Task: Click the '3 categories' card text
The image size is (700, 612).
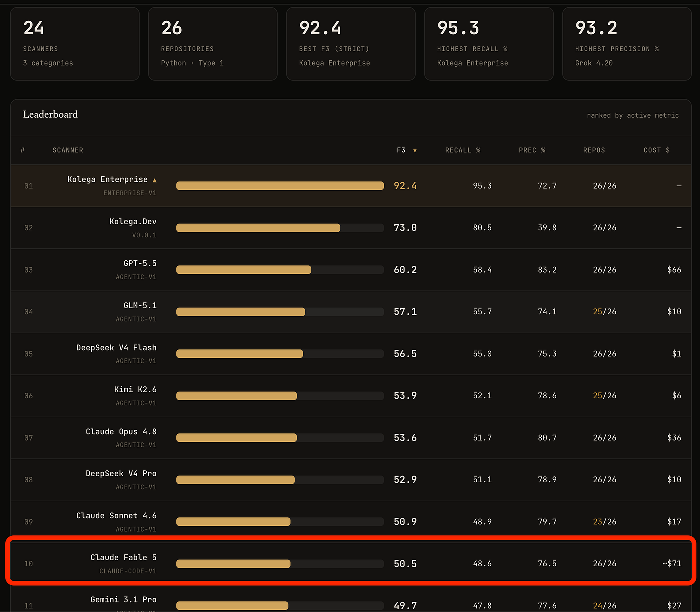Action: (x=48, y=63)
